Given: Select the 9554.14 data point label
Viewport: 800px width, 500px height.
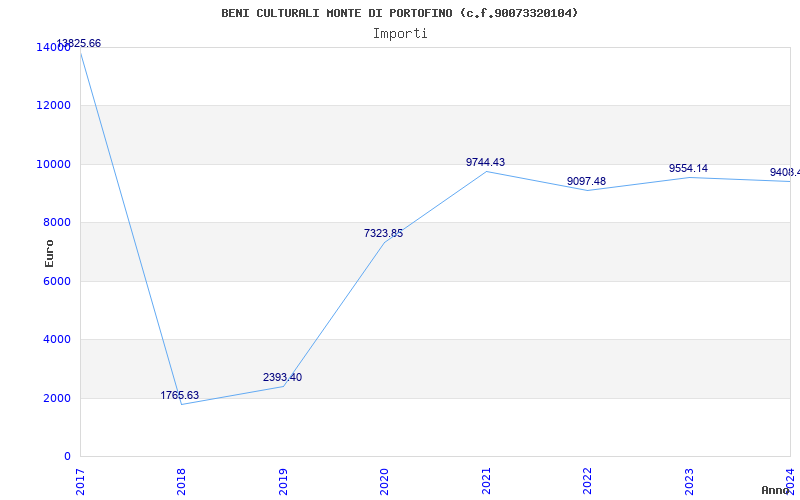Looking at the screenshot, I should 688,168.
